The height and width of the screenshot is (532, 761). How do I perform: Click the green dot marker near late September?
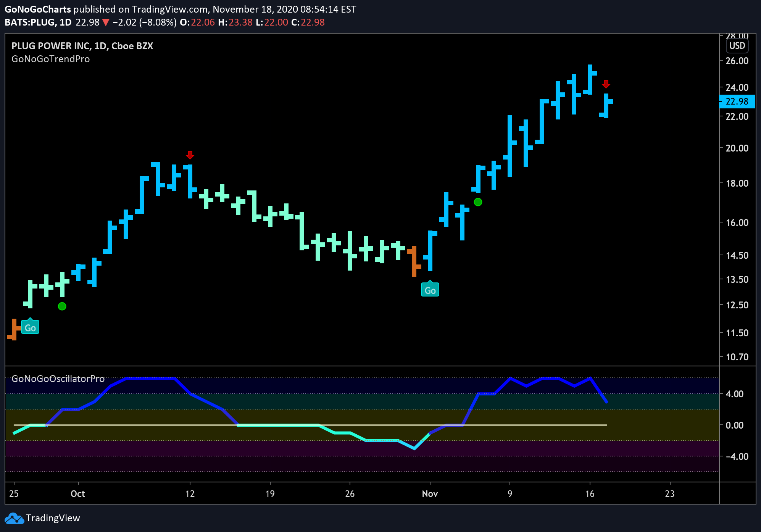click(x=62, y=306)
